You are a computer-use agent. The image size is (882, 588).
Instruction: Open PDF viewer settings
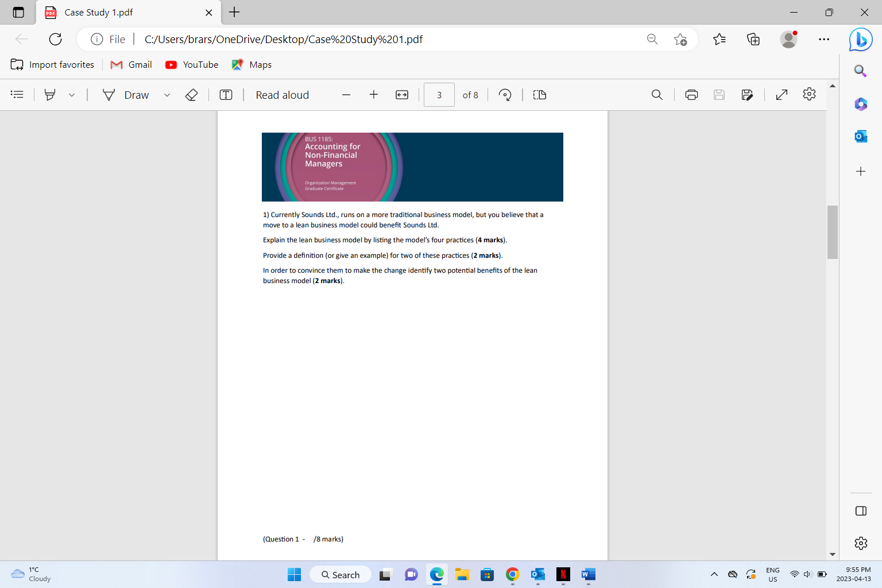pyautogui.click(x=809, y=95)
